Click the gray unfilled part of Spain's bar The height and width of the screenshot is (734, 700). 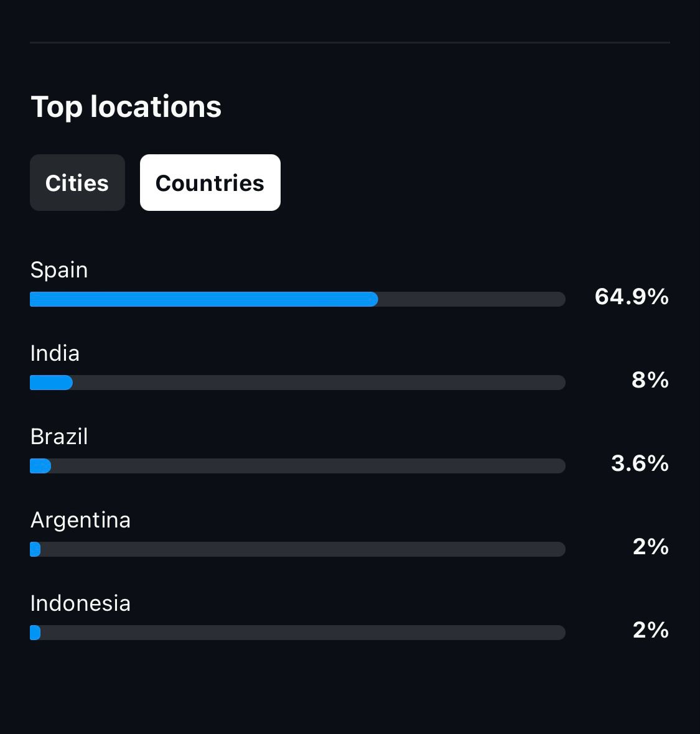(x=471, y=299)
